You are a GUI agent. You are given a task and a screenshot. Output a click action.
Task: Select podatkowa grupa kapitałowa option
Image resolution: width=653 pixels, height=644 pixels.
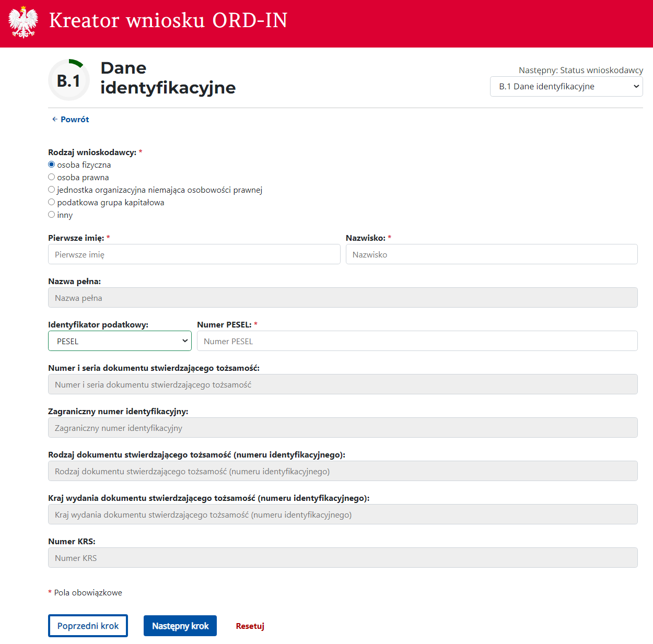tap(52, 202)
